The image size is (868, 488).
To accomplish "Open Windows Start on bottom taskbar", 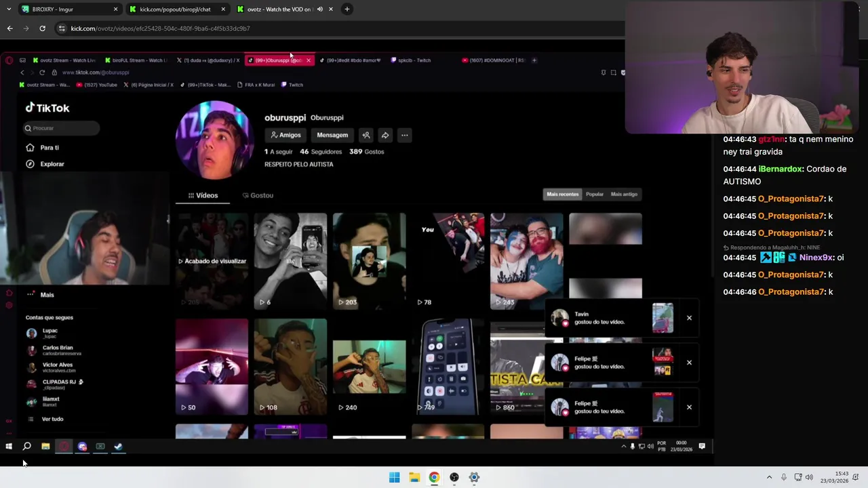I will 394,477.
